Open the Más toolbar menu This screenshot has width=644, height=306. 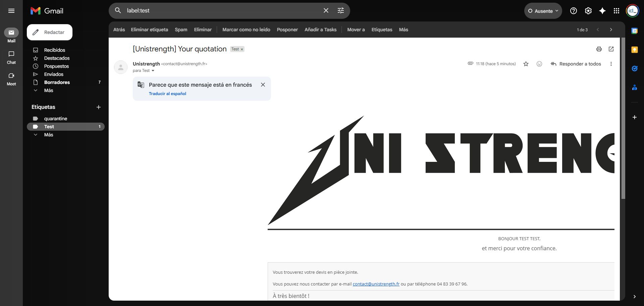pos(404,30)
